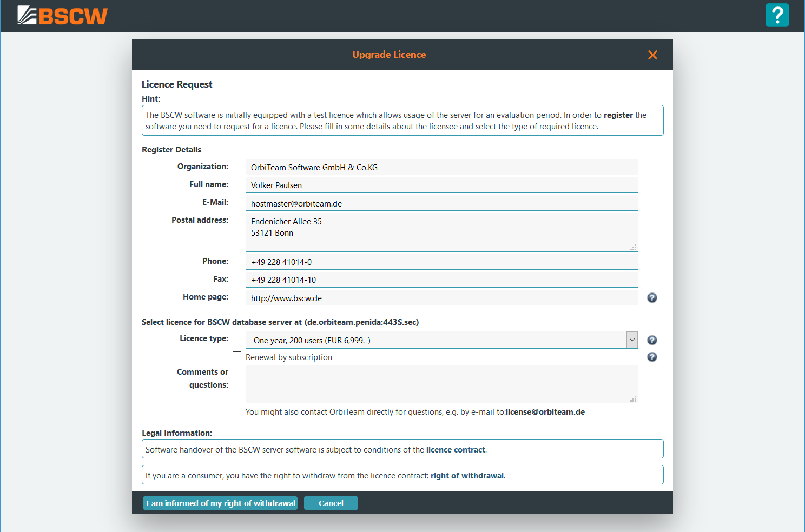
Task: Click the BSCW logo in header
Action: pos(62,16)
